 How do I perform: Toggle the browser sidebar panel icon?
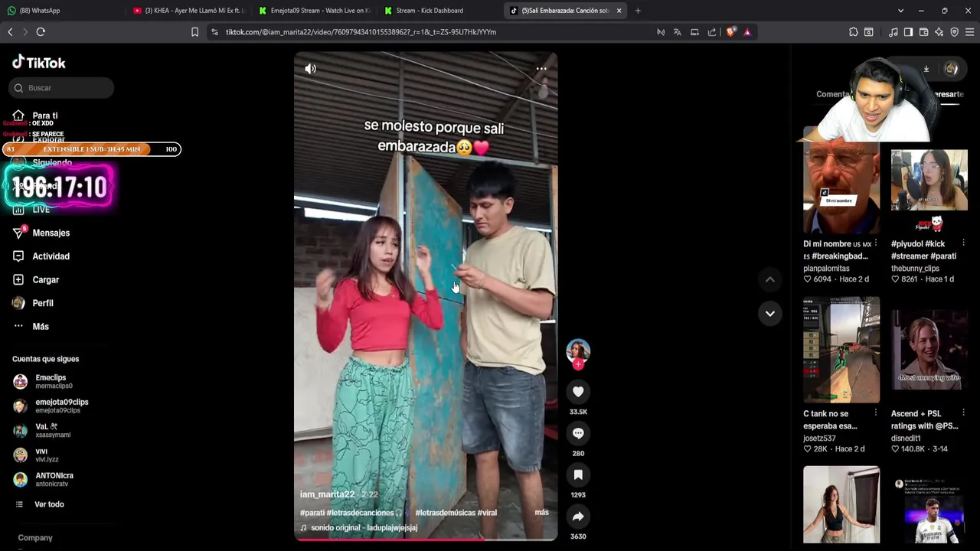[908, 32]
